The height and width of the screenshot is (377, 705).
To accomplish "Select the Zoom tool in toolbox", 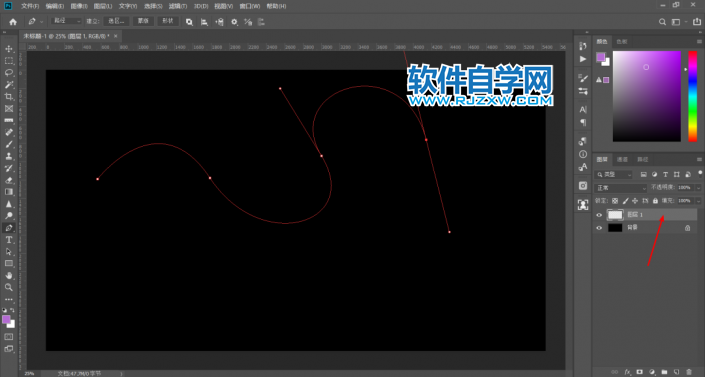I will click(9, 287).
